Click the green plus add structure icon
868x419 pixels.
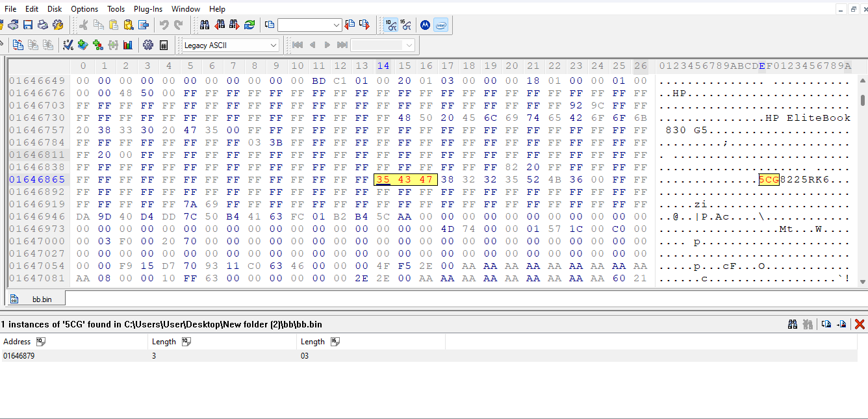98,45
